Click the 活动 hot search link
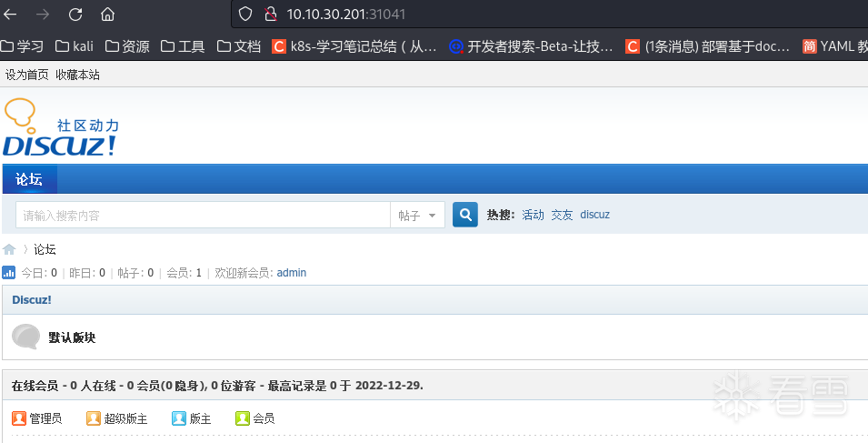 534,215
